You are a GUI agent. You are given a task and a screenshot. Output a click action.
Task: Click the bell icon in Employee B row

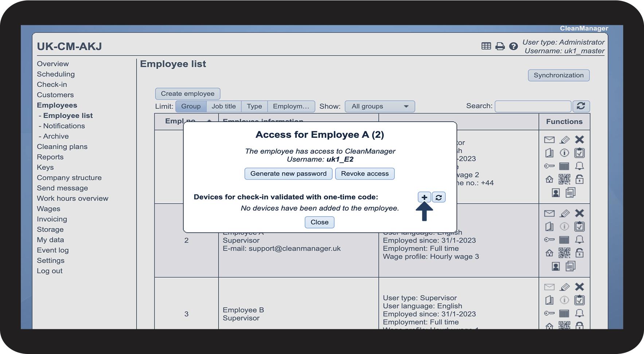[579, 313]
